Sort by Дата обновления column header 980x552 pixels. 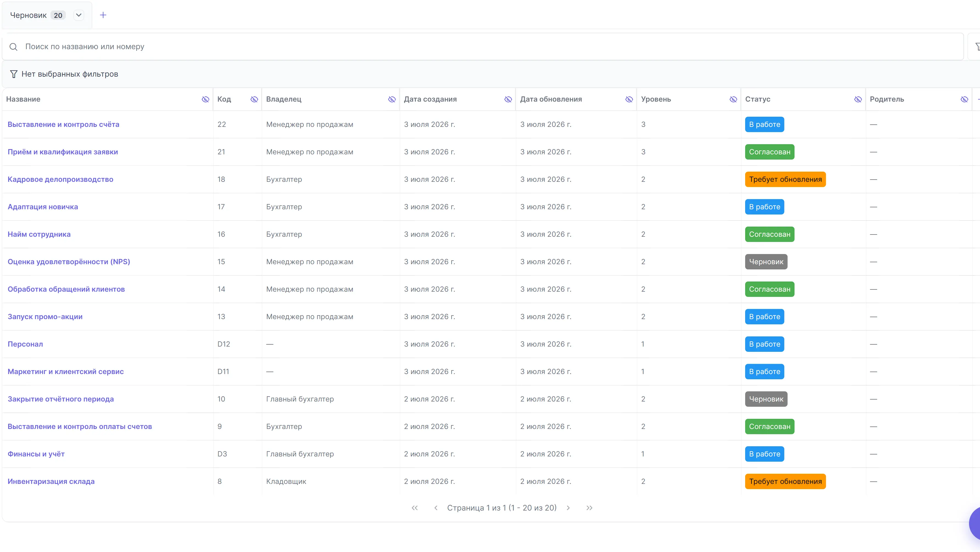(x=551, y=99)
